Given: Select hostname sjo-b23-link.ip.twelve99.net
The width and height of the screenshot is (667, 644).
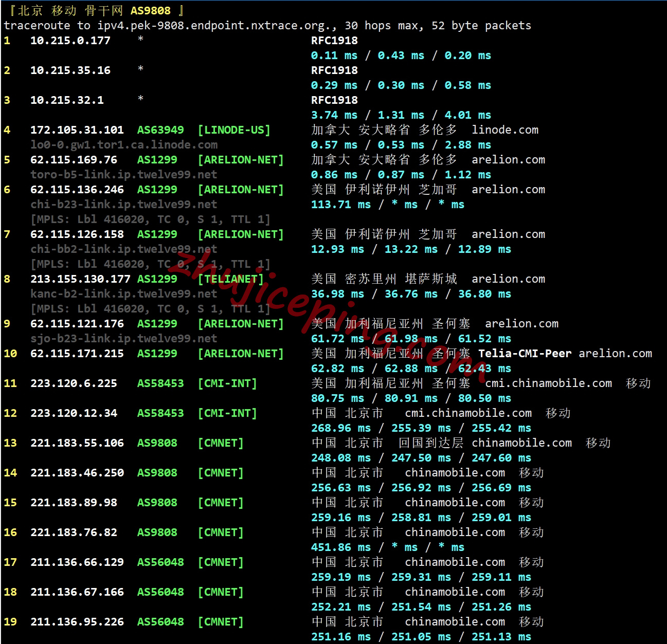Looking at the screenshot, I should [124, 339].
